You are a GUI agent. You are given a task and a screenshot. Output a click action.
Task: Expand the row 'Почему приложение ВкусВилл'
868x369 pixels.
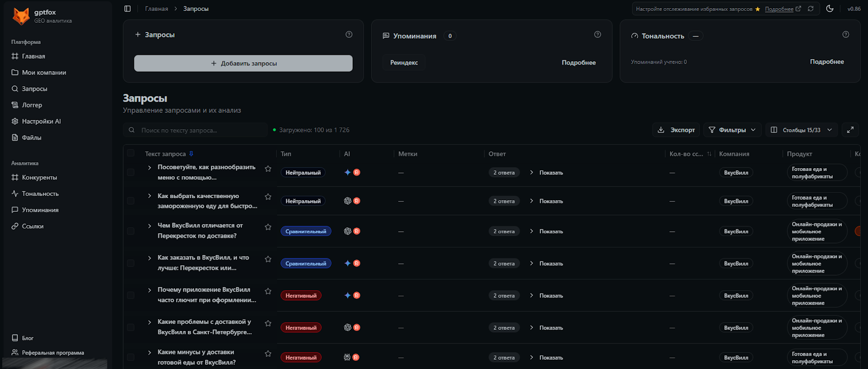coord(150,290)
